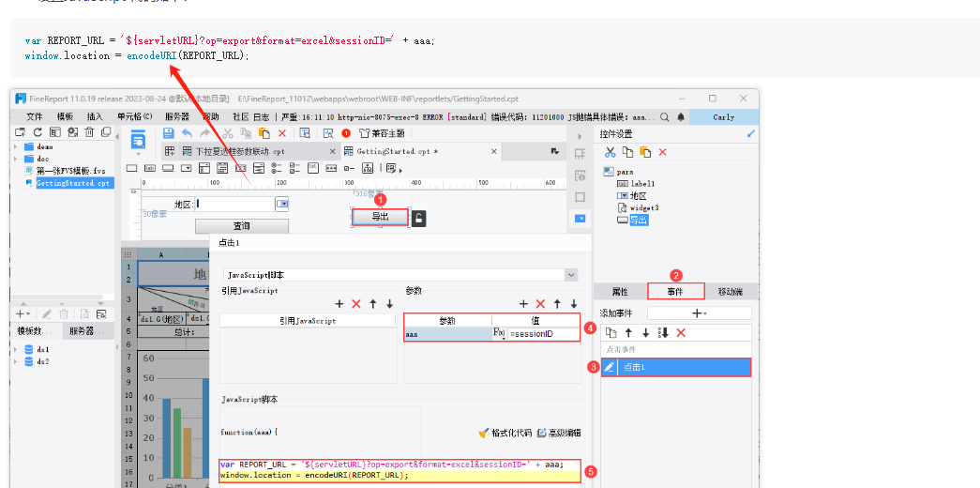This screenshot has width=980, height=488.
Task: Select widget3 in the widget tree
Action: click(638, 207)
